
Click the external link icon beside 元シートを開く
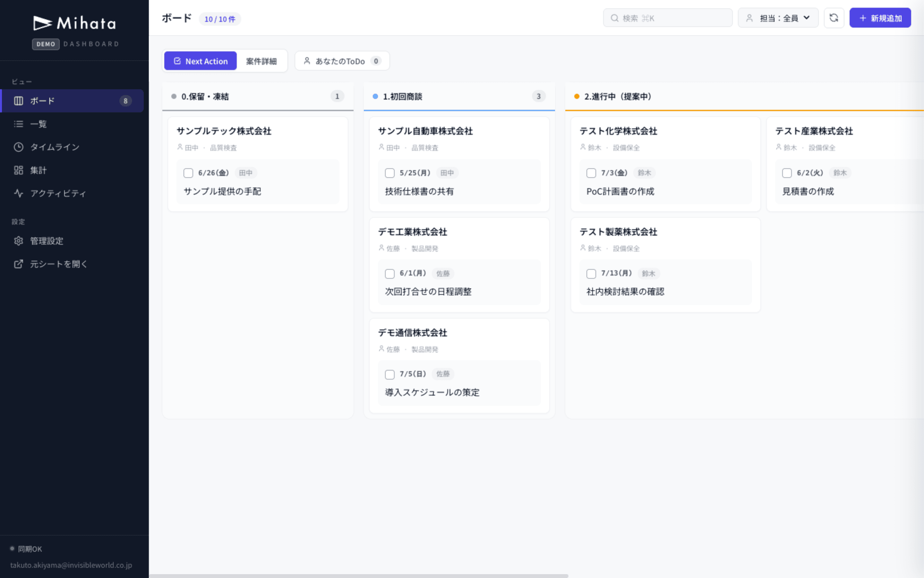pos(18,264)
